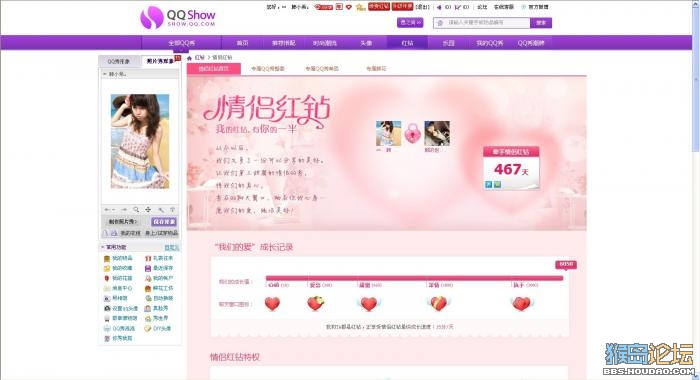Select the 专属鲜花 tab

(376, 69)
